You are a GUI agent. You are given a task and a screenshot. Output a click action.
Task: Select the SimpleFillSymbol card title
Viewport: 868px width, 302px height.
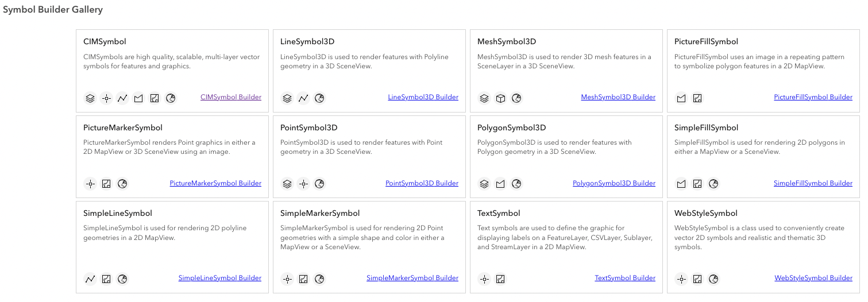point(706,127)
